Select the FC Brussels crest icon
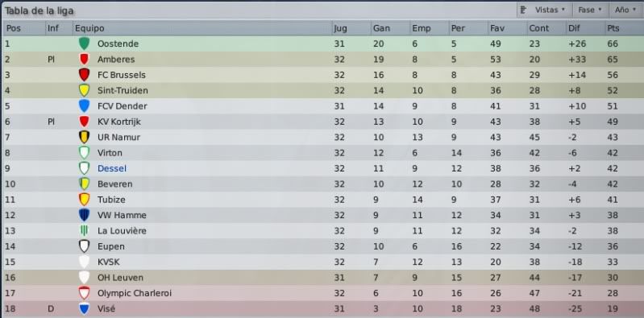 click(84, 75)
